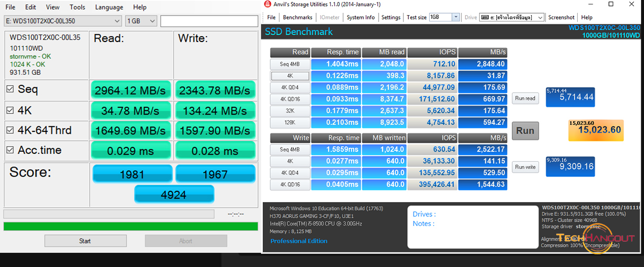This screenshot has width=644, height=267.
Task: Open the Help menu in AS SSD
Action: tap(140, 7)
